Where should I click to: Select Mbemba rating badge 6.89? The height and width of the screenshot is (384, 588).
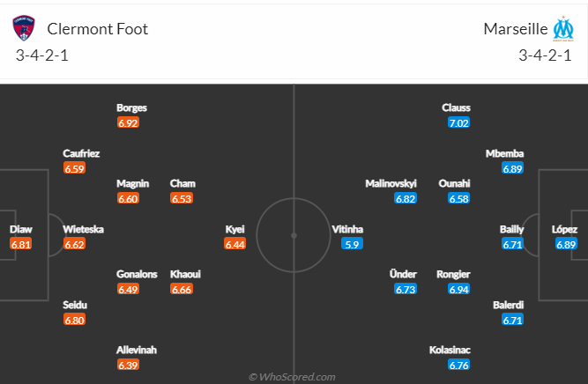click(x=512, y=168)
